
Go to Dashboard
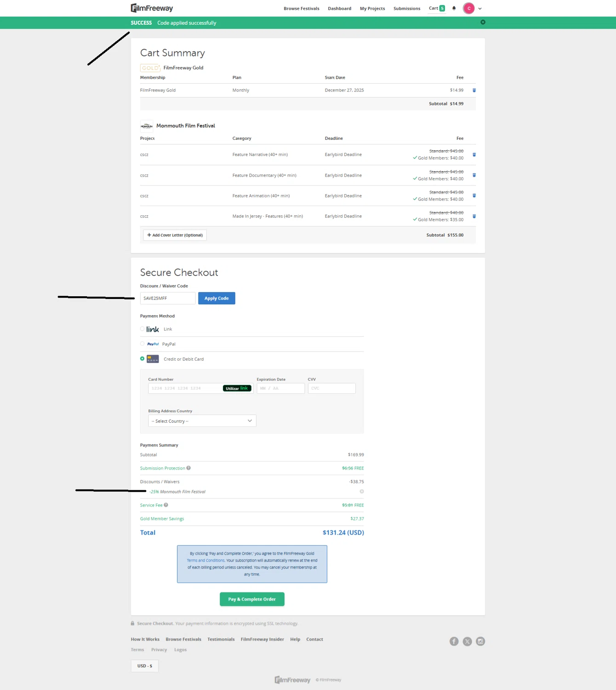(339, 8)
